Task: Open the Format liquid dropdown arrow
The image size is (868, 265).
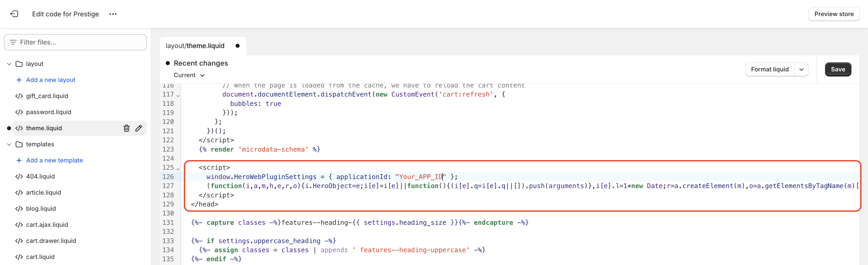Action: [801, 69]
